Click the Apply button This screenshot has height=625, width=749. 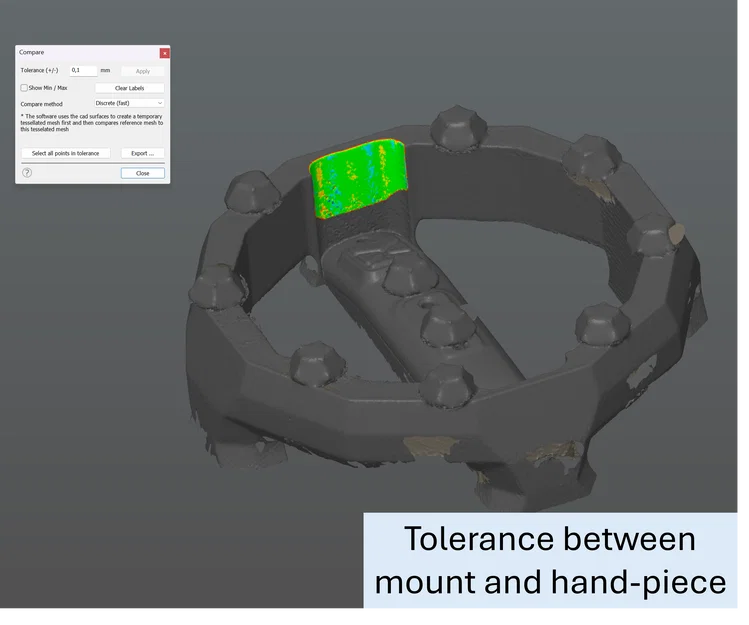[x=143, y=71]
